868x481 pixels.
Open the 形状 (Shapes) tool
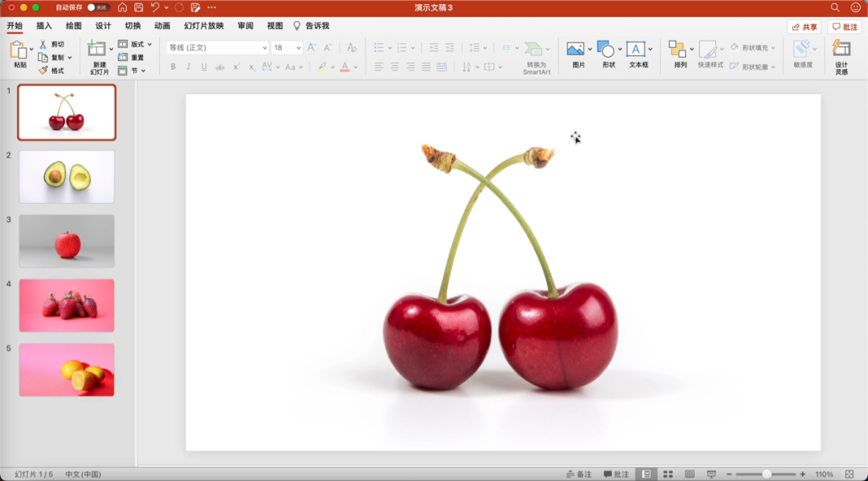point(605,50)
